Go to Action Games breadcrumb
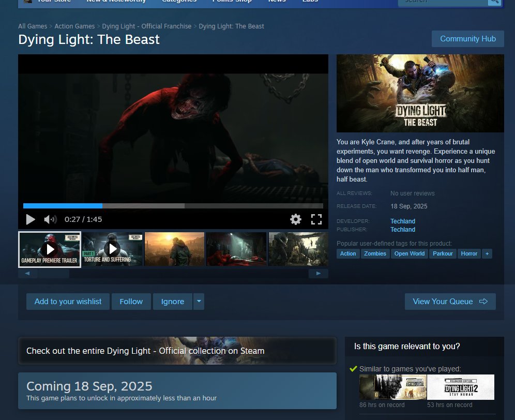 [74, 26]
